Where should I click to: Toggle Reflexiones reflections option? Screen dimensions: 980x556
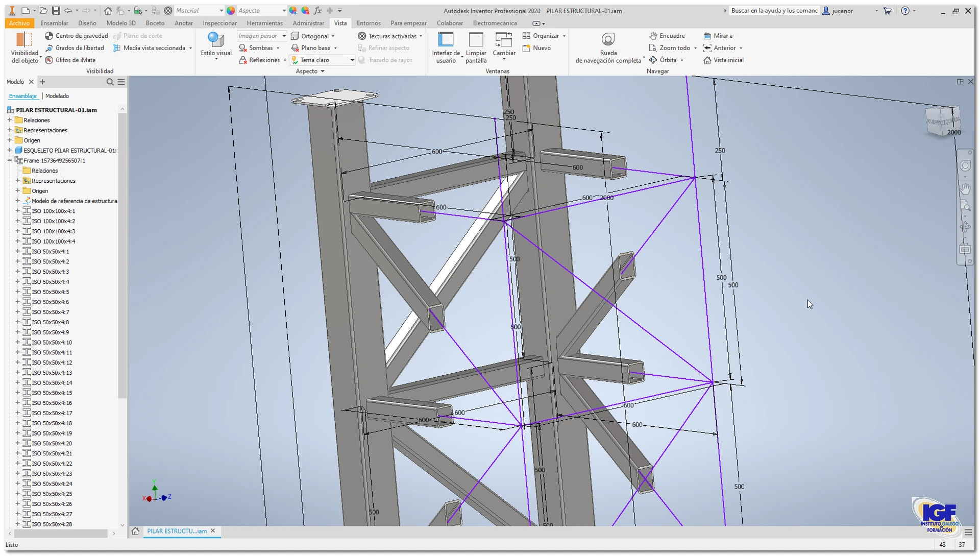(262, 60)
